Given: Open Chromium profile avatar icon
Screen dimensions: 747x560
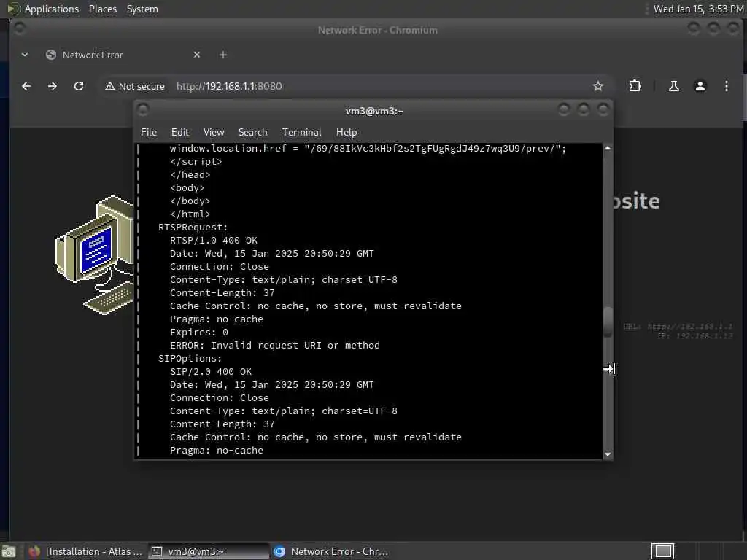Looking at the screenshot, I should [x=700, y=86].
